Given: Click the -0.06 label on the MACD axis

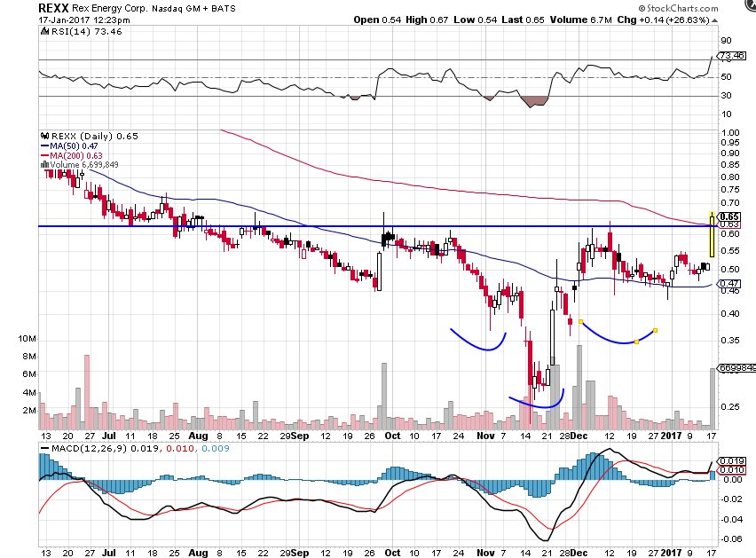Looking at the screenshot, I should click(732, 539).
